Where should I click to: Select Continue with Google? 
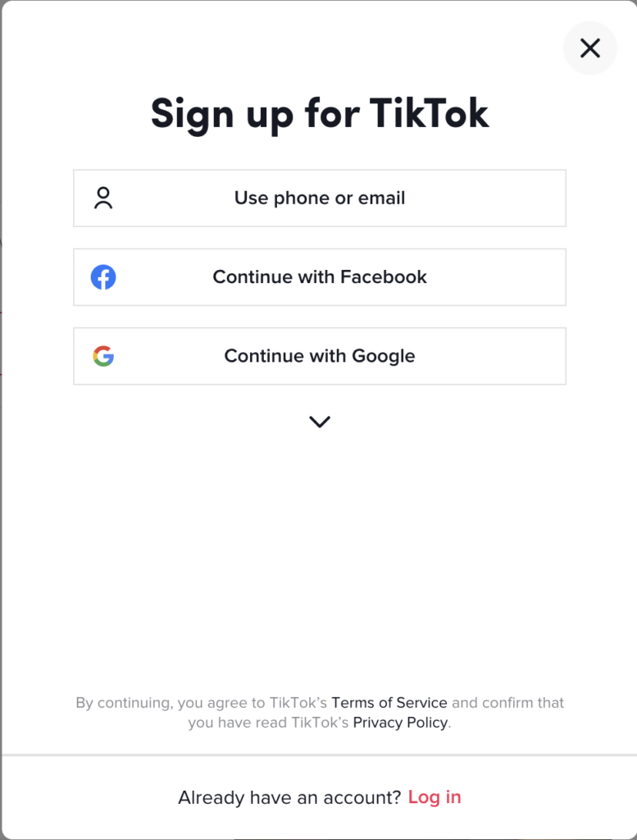[320, 356]
